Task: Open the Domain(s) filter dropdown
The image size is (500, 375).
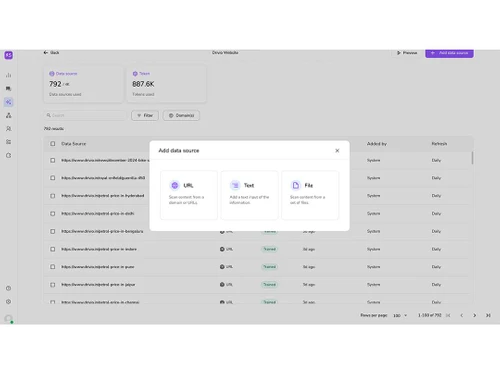Action: point(181,115)
